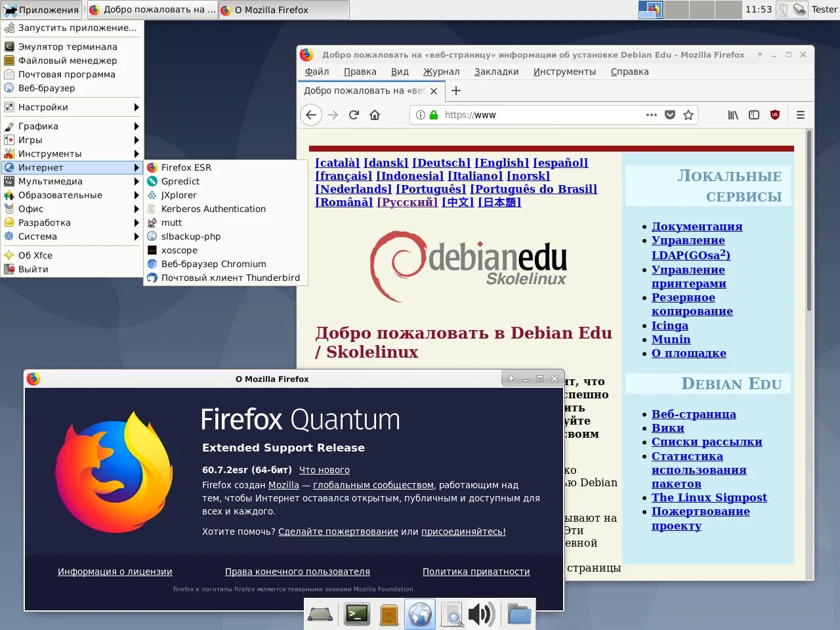Expand Настройки submenu
The image size is (840, 630).
[72, 107]
